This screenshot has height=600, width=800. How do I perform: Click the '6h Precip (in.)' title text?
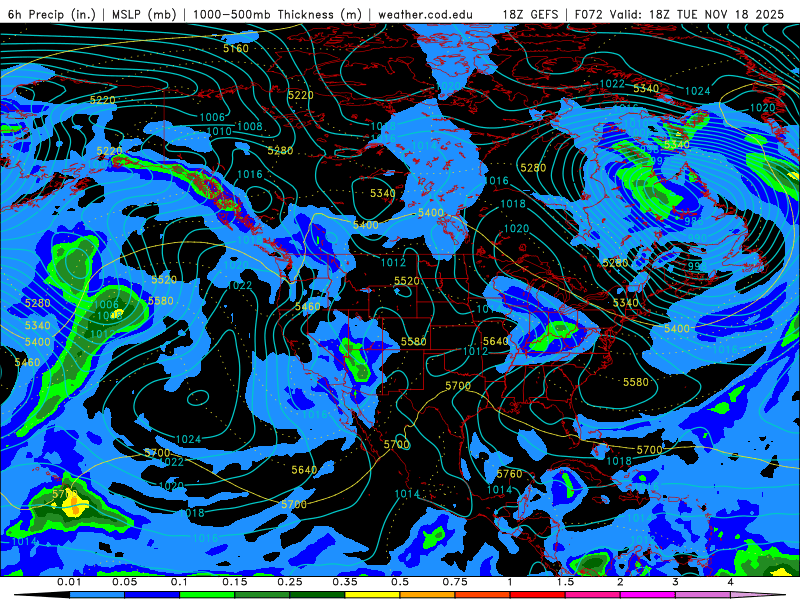click(x=52, y=14)
